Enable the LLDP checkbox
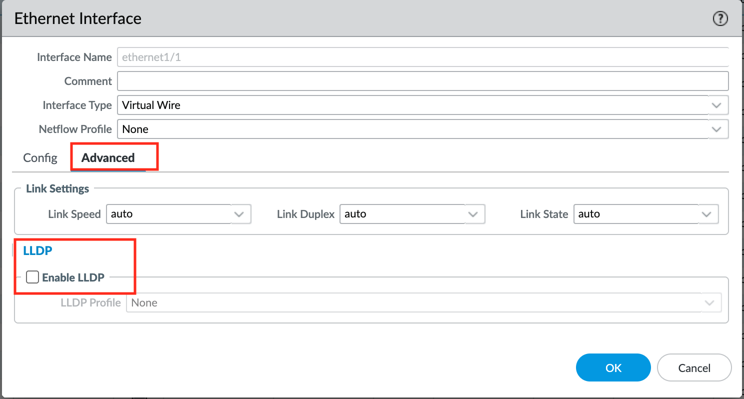The height and width of the screenshot is (399, 744). [x=32, y=277]
